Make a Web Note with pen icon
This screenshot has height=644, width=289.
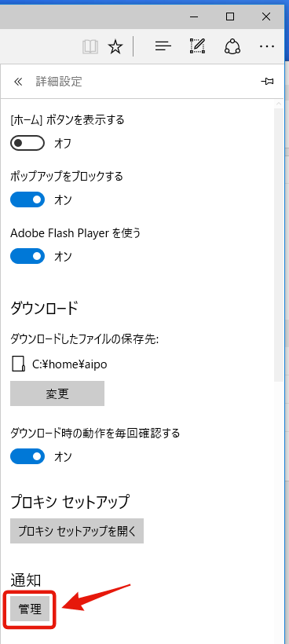[x=197, y=46]
